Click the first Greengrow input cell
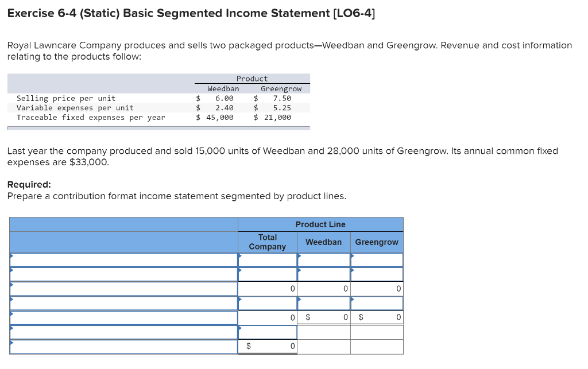 coord(377,259)
